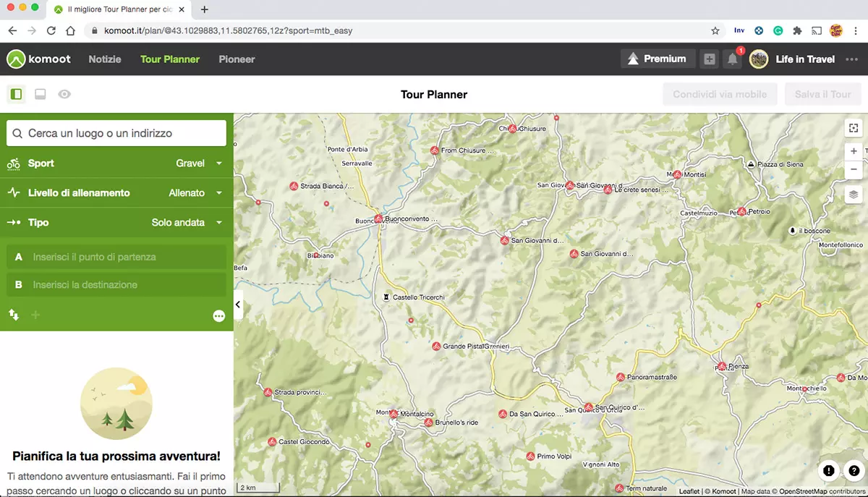The image size is (868, 497).
Task: Select the Piazza di Siena map marker
Action: click(752, 165)
